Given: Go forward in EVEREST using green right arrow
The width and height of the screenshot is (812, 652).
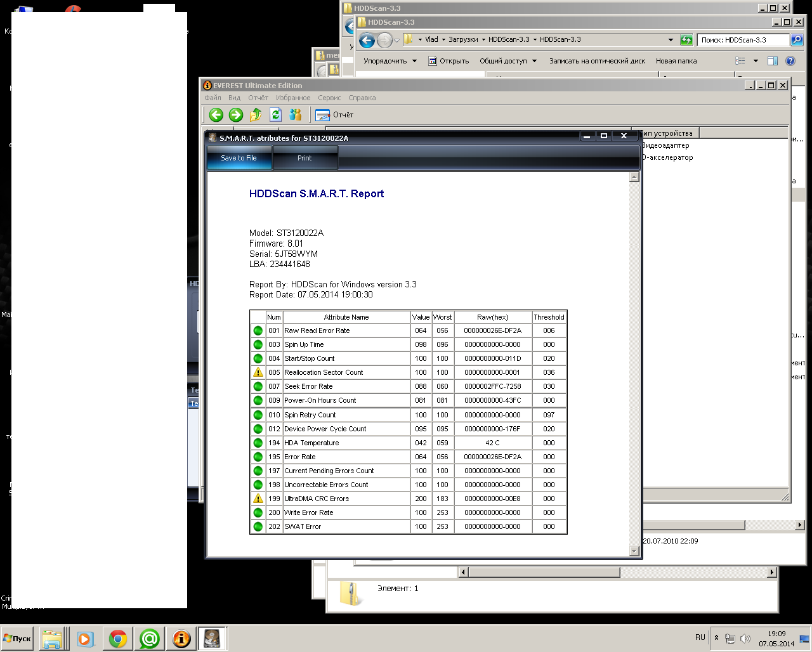Looking at the screenshot, I should tap(236, 115).
